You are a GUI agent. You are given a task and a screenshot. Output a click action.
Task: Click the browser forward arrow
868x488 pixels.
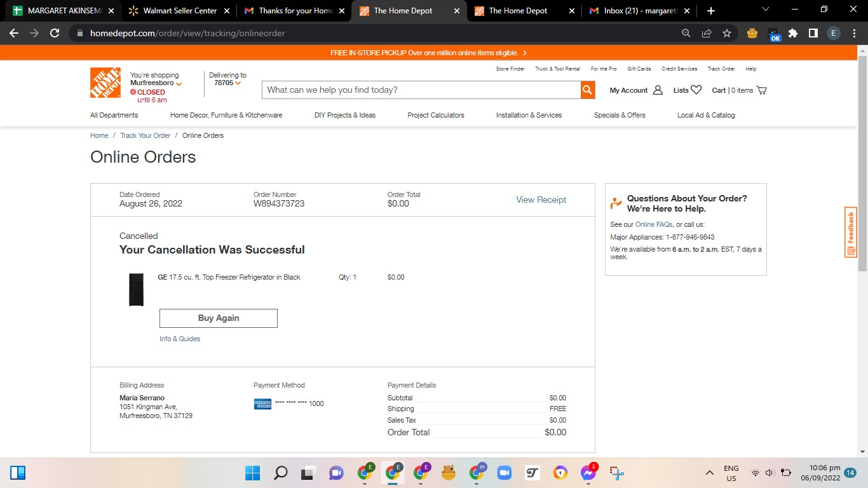click(x=34, y=33)
